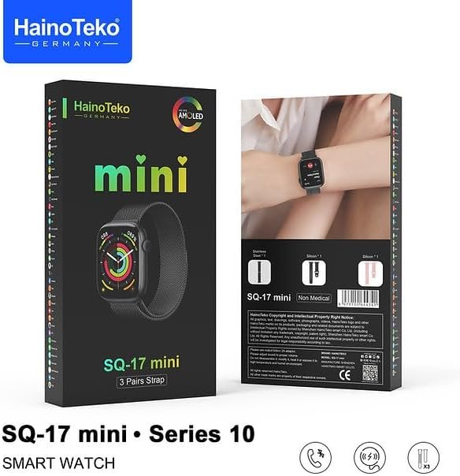The width and height of the screenshot is (460, 476).
Task: Click the barcode on the back box
Action: click(358, 298)
